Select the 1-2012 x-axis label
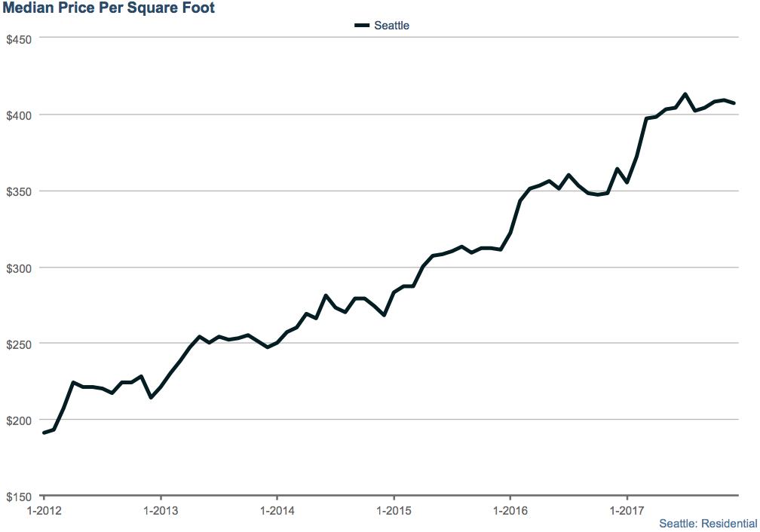Screen dimensions: 760x532 point(44,511)
